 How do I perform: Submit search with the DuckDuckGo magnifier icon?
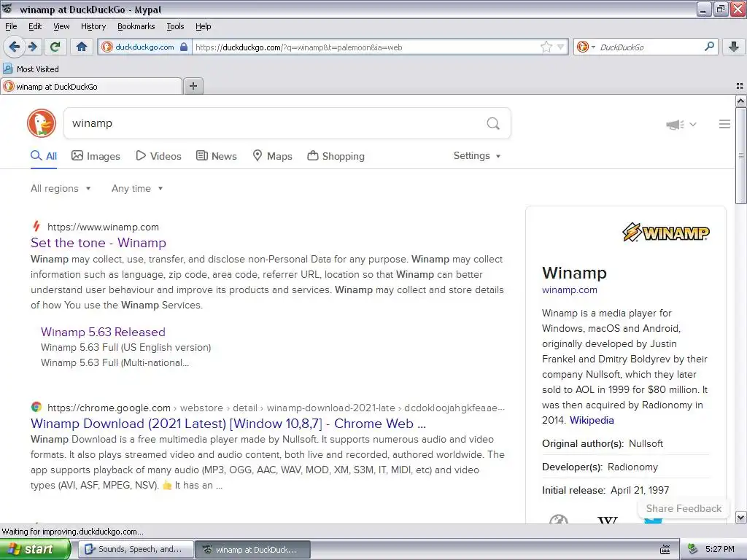pos(493,124)
